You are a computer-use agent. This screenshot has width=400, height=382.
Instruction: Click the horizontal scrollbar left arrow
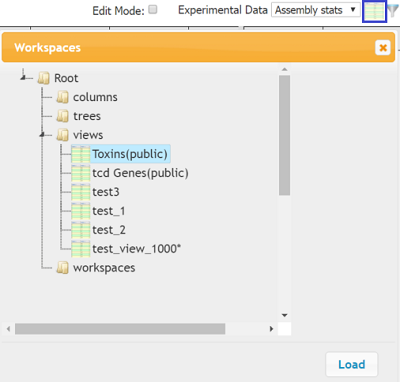(8, 329)
